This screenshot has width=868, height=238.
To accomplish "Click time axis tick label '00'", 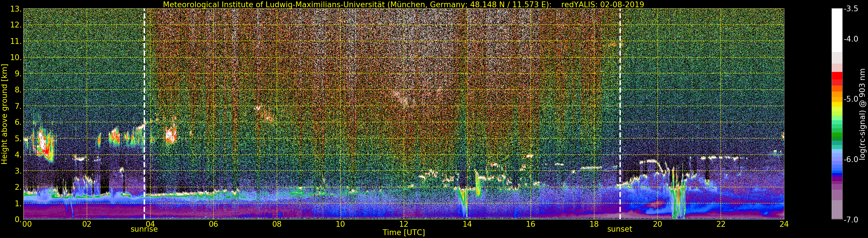I will [27, 224].
